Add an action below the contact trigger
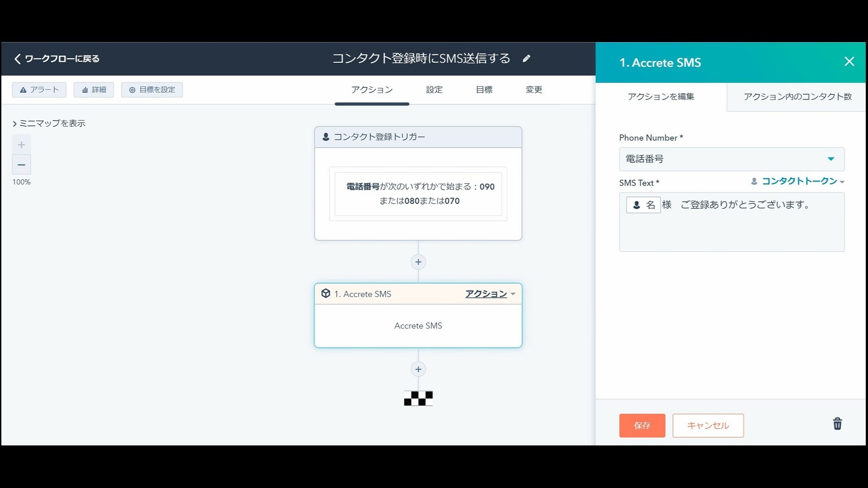This screenshot has height=488, width=868. click(418, 262)
